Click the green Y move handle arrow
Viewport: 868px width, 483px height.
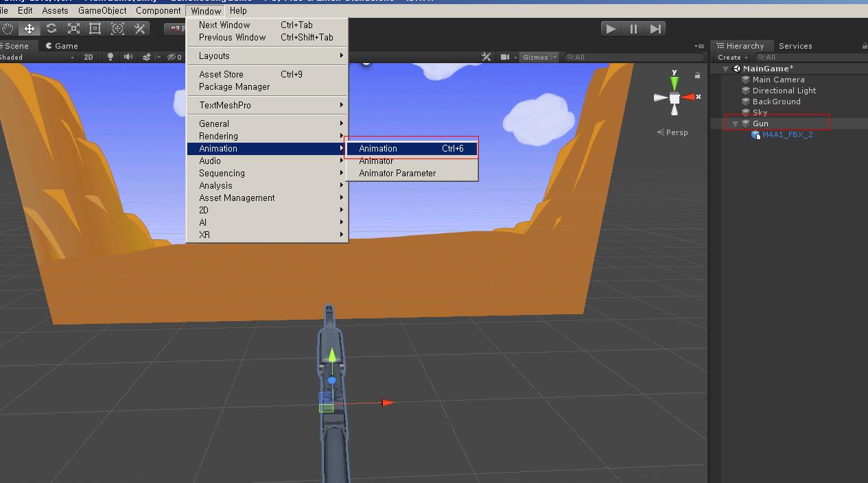(x=332, y=355)
